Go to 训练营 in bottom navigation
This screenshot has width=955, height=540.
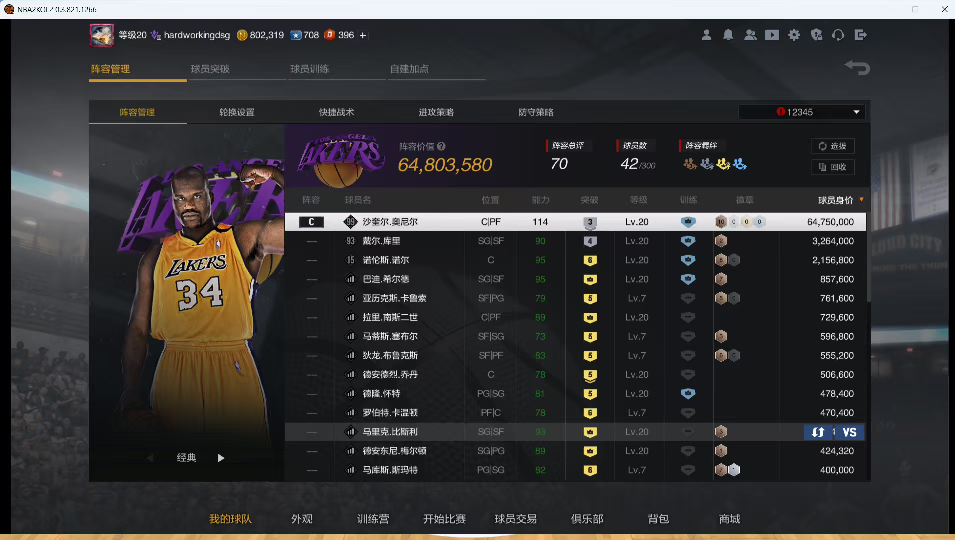[x=373, y=519]
